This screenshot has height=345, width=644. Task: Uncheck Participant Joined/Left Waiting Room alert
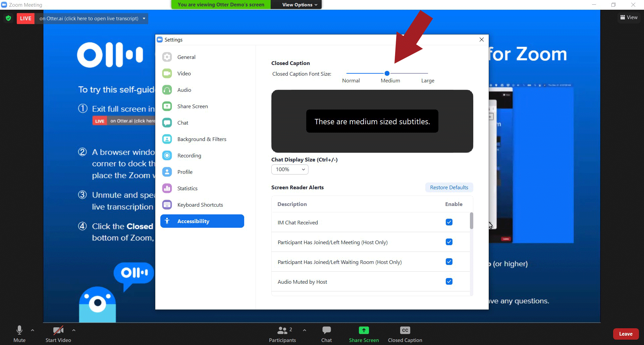click(x=449, y=262)
